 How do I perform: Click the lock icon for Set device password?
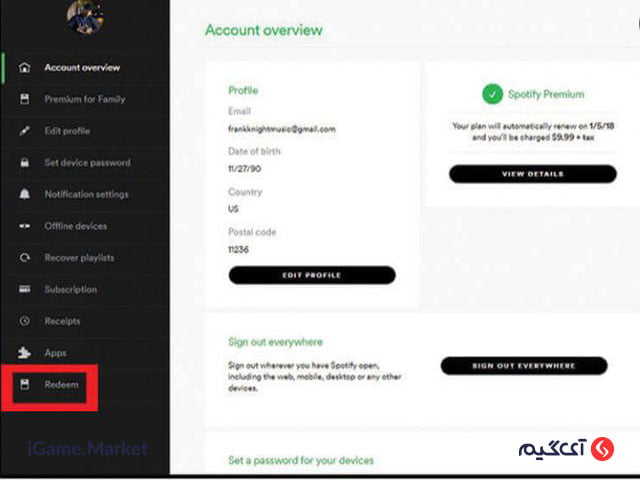click(x=24, y=162)
